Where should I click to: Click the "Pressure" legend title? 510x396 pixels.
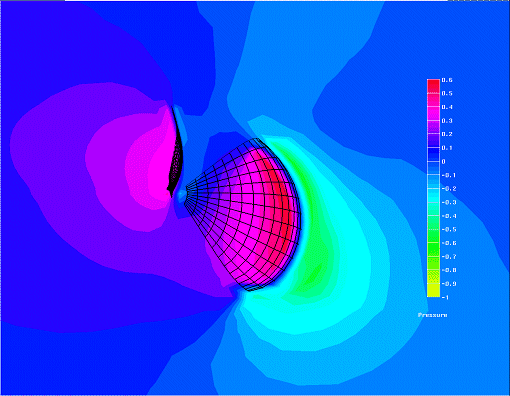coord(432,315)
